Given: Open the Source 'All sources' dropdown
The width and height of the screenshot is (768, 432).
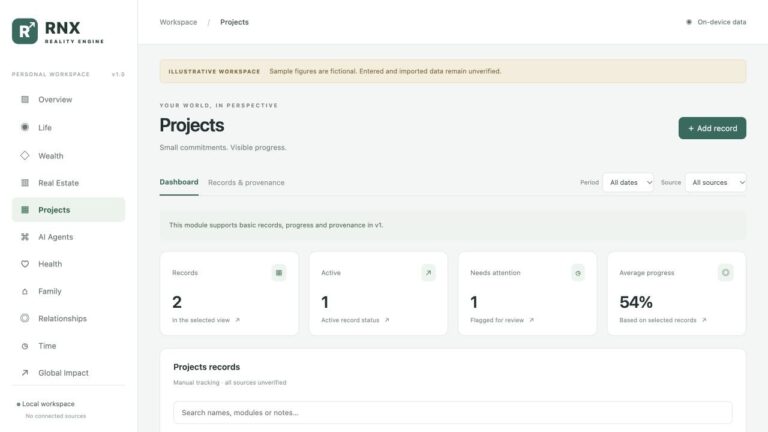Looking at the screenshot, I should click(x=716, y=182).
